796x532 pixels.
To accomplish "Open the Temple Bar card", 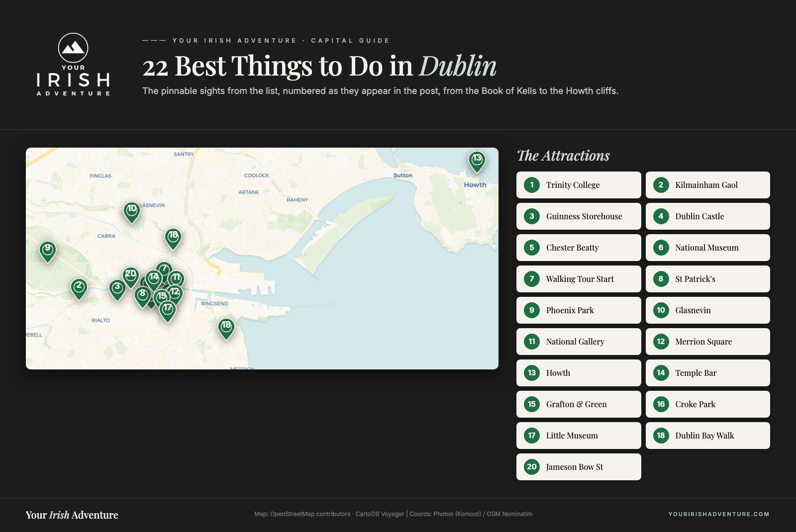I will [708, 373].
